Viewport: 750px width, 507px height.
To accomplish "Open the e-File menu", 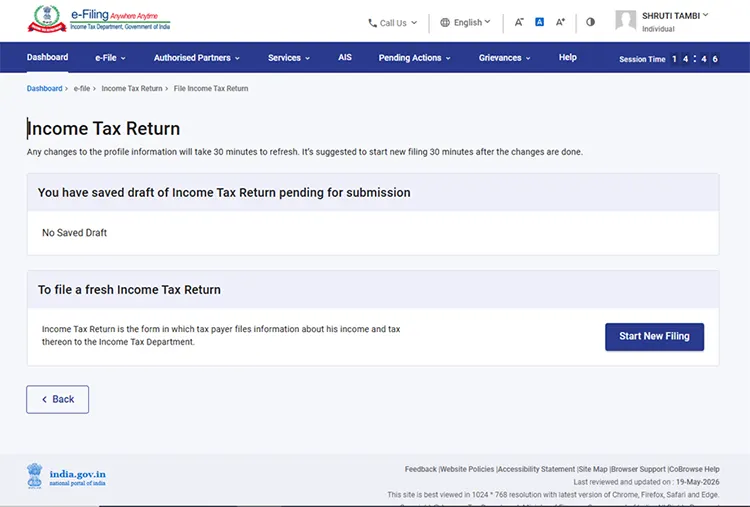I will click(x=110, y=58).
